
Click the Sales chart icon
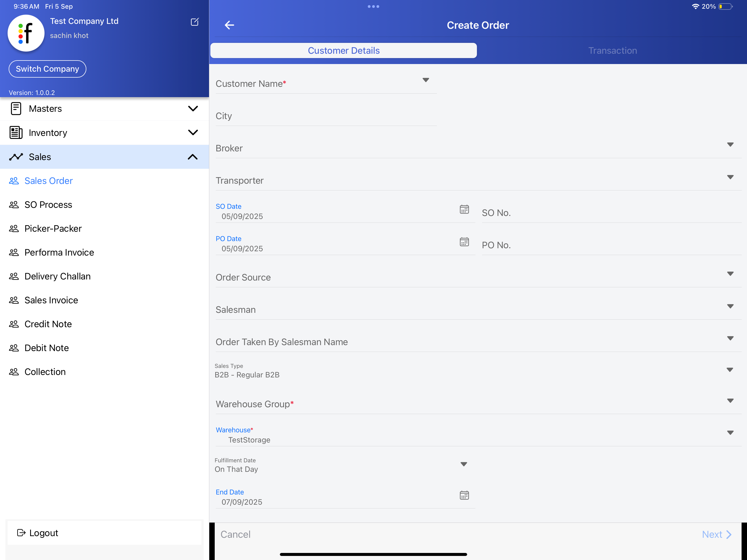point(16,157)
